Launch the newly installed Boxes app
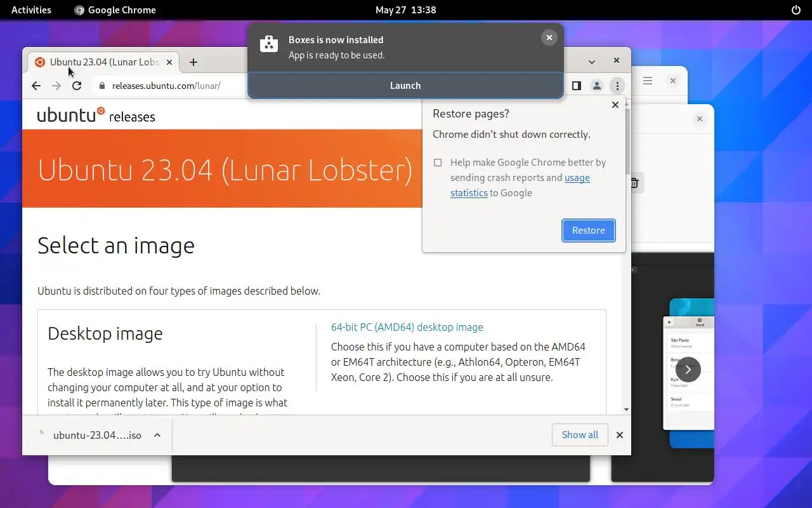 point(405,86)
